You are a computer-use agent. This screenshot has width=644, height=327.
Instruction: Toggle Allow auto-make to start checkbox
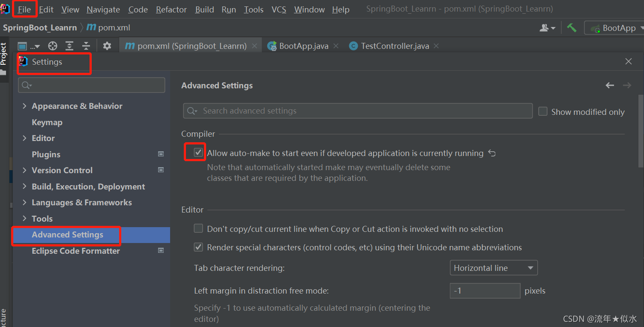coord(198,153)
